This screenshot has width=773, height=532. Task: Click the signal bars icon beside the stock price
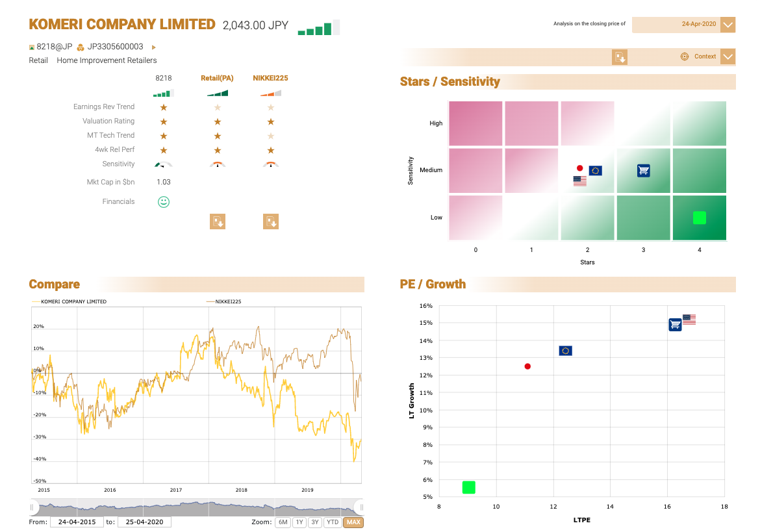click(318, 27)
